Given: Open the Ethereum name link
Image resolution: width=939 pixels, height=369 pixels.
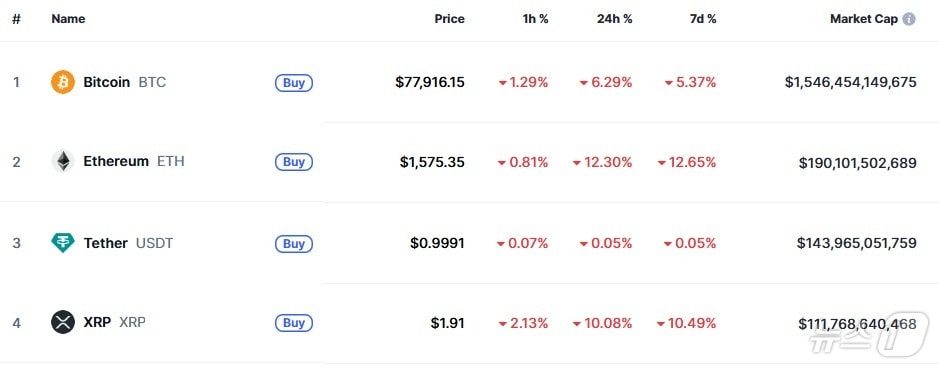Looking at the screenshot, I should [116, 161].
